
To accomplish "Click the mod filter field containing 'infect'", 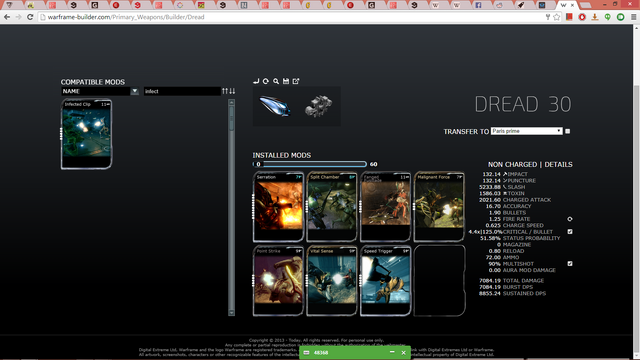I will point(182,91).
